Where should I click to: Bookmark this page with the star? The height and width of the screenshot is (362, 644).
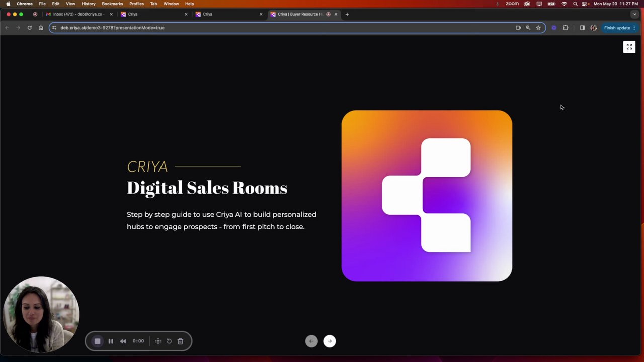[x=538, y=28]
